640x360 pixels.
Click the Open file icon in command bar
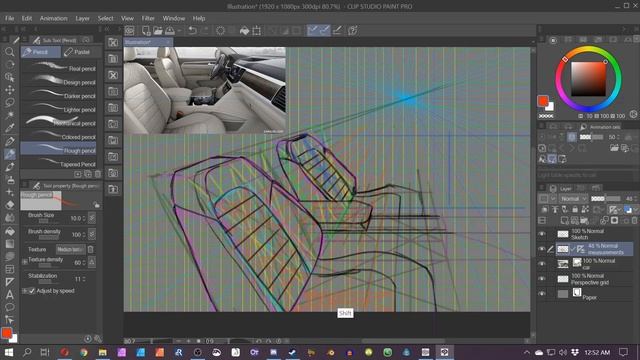pos(158,31)
